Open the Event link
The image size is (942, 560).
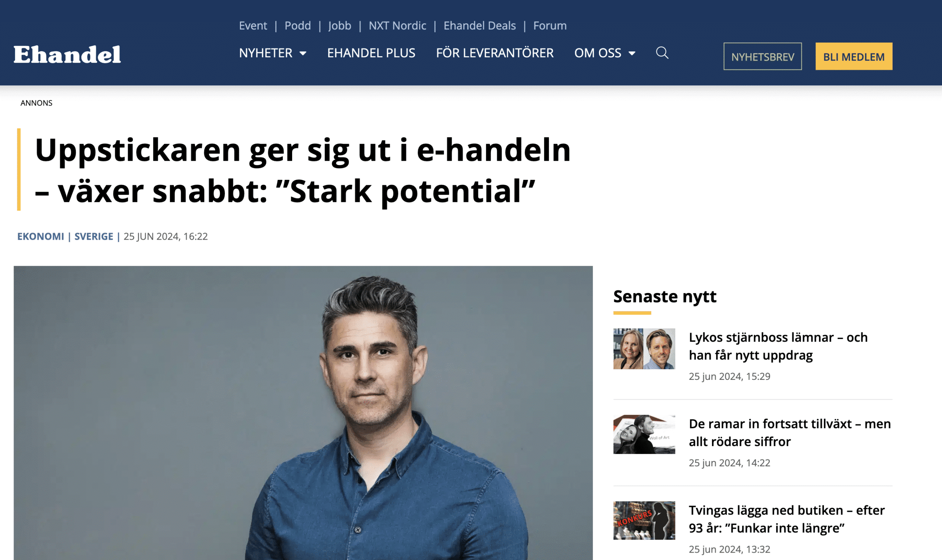pyautogui.click(x=253, y=26)
